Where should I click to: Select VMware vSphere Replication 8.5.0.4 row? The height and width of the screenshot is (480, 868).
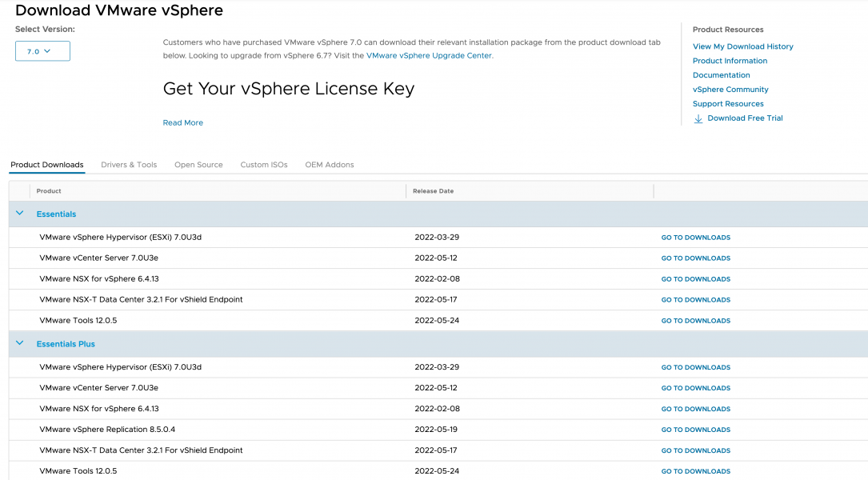pos(107,429)
